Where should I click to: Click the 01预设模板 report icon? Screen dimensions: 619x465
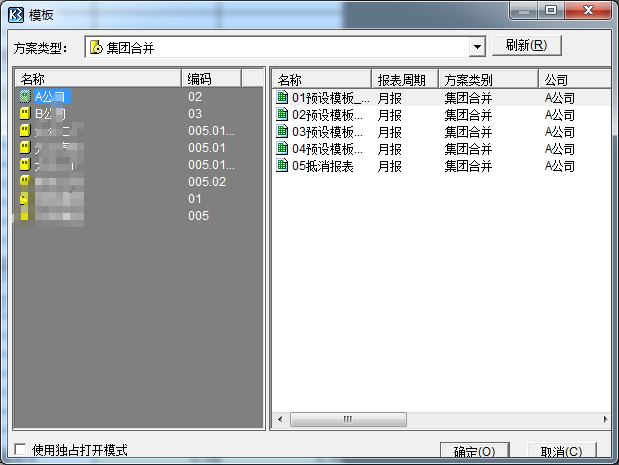coord(283,98)
